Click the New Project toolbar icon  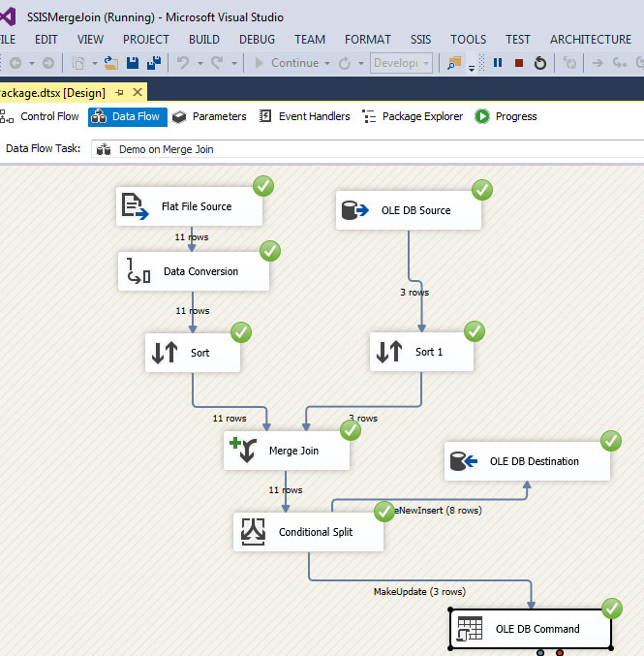pyautogui.click(x=77, y=63)
